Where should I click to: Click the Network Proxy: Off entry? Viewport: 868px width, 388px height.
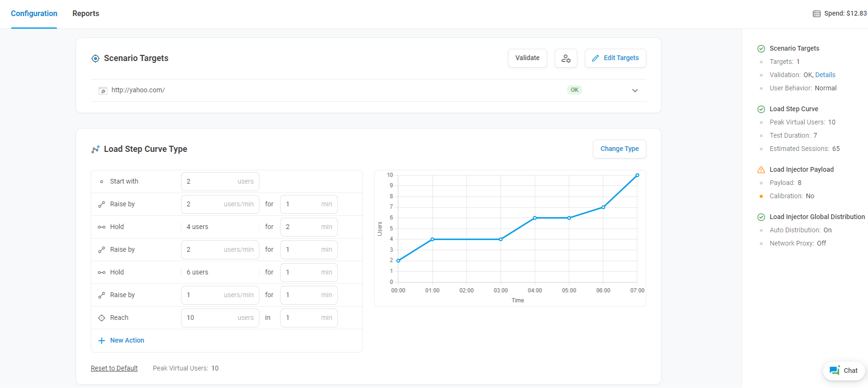(x=798, y=244)
